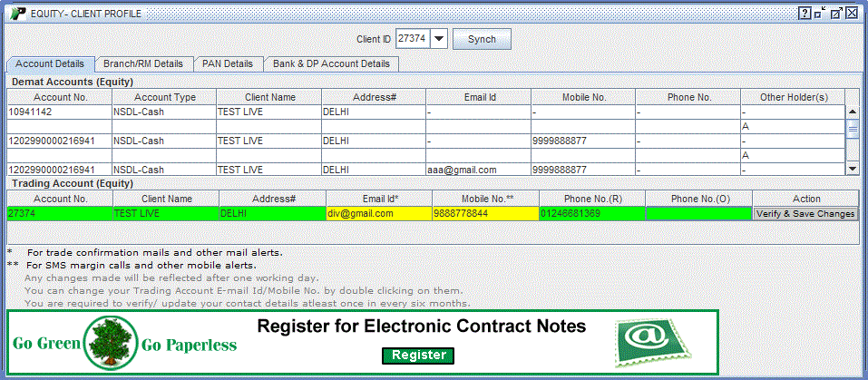Select the trading Email Id cell div@gmail.com

coord(379,213)
